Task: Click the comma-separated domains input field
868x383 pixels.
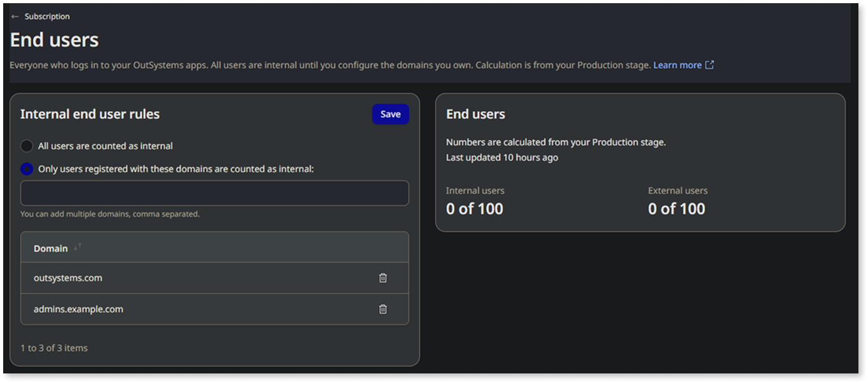Action: (214, 193)
